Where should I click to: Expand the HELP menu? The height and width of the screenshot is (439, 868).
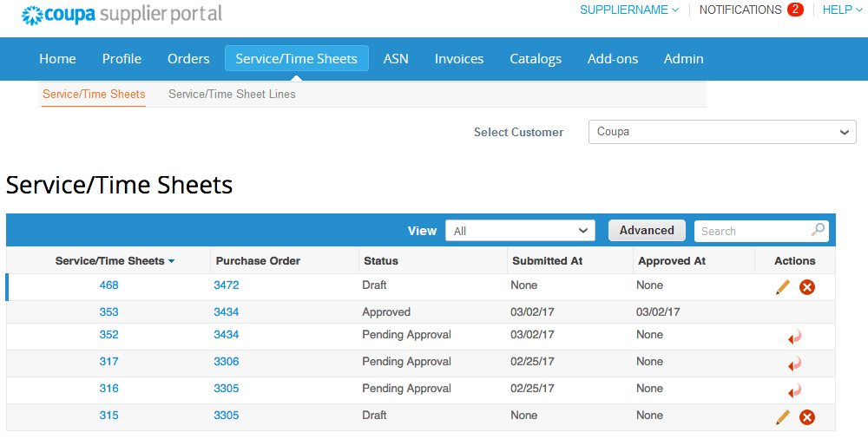(x=841, y=10)
